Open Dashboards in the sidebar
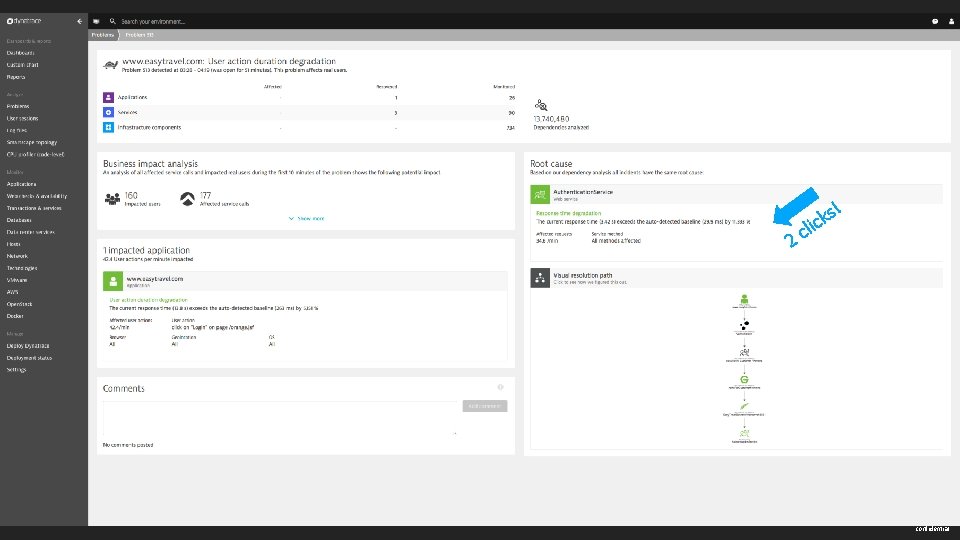 20,53
